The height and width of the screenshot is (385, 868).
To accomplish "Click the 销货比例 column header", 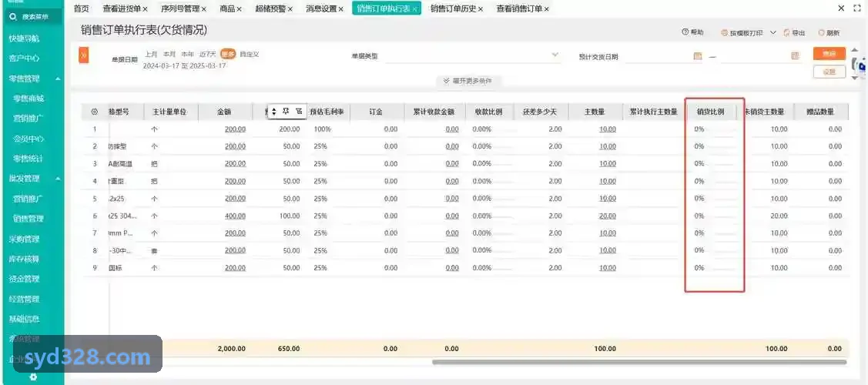I will pyautogui.click(x=709, y=112).
